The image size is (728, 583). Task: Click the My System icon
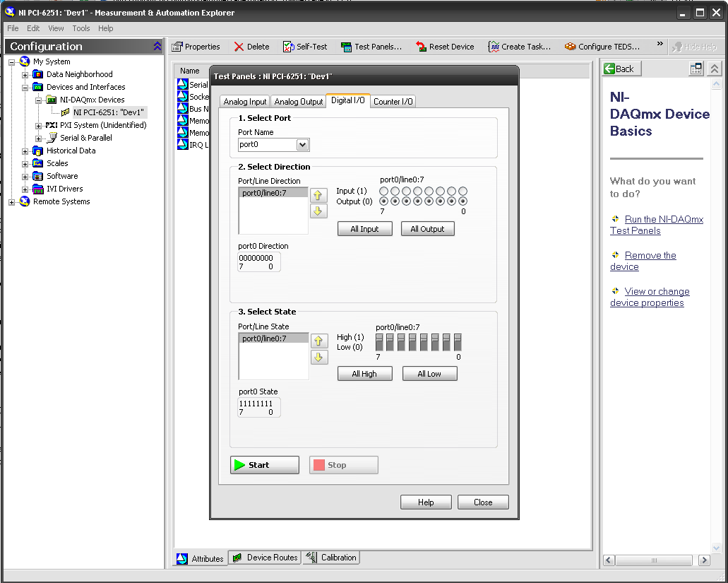(x=25, y=61)
